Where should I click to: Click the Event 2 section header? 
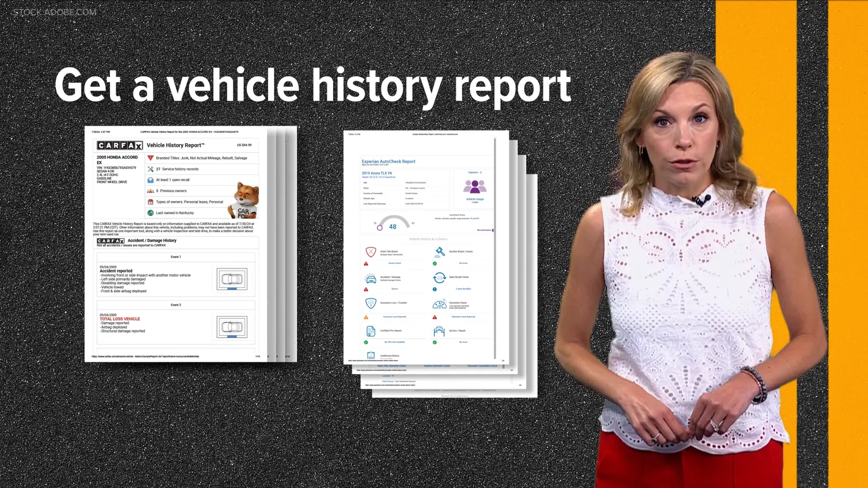point(176,305)
